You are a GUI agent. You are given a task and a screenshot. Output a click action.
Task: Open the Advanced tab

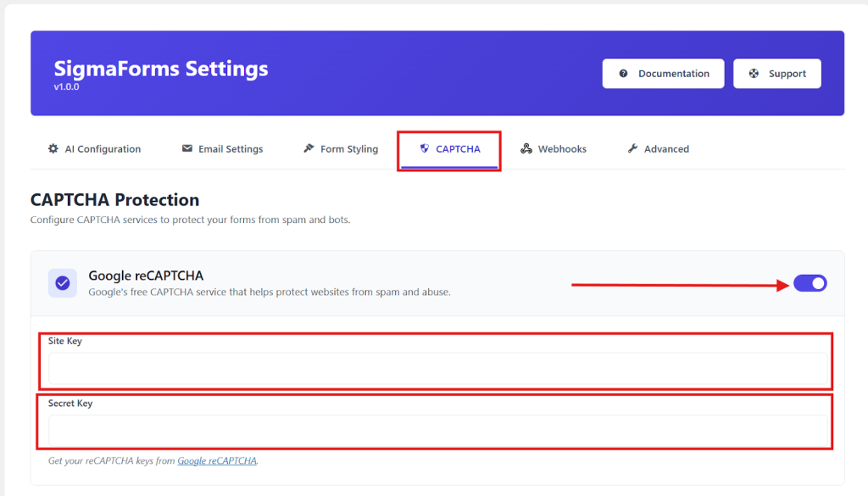[666, 149]
